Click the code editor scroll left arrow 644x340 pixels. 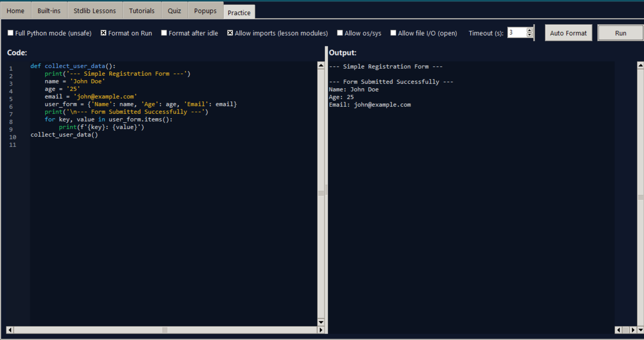pyautogui.click(x=10, y=330)
